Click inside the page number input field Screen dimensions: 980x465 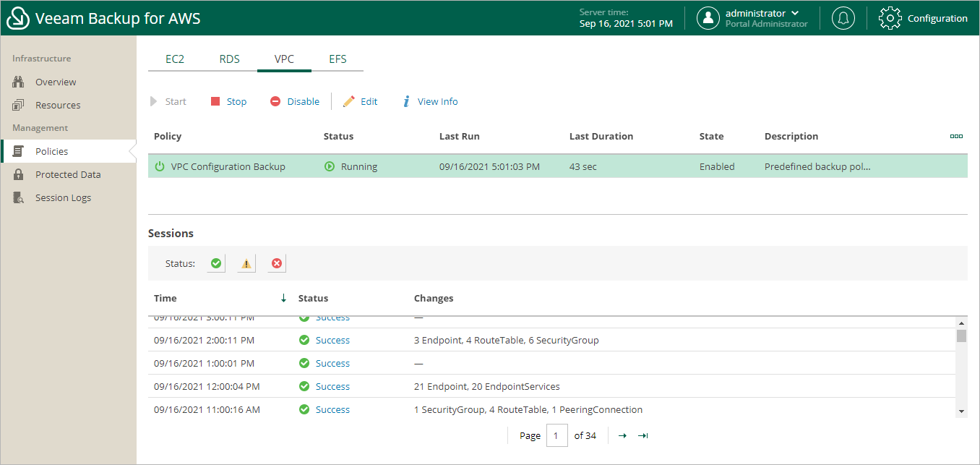tap(556, 435)
